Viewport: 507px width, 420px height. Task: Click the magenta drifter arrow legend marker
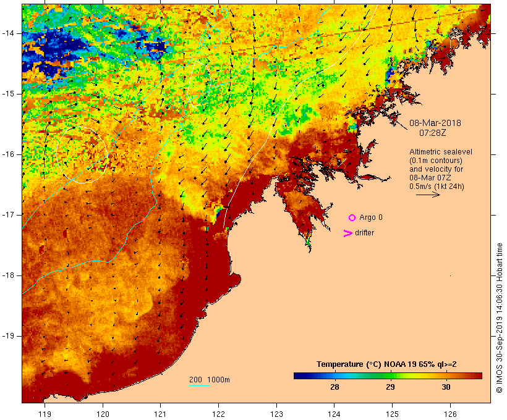[x=347, y=233]
